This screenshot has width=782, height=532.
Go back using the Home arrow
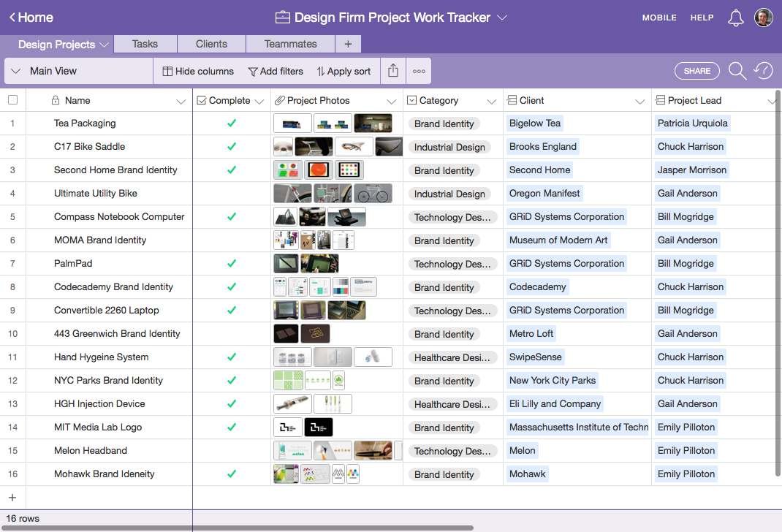tap(31, 18)
